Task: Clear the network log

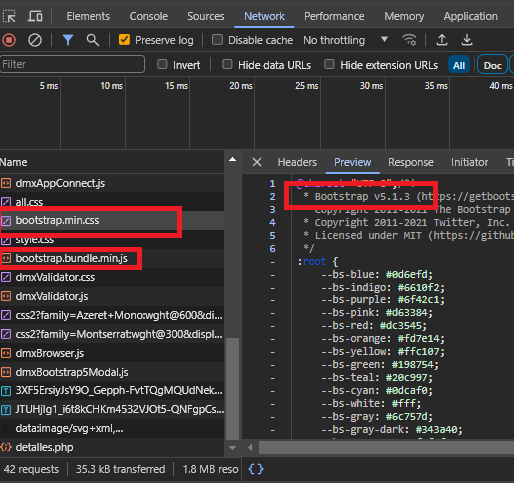Action: 35,40
